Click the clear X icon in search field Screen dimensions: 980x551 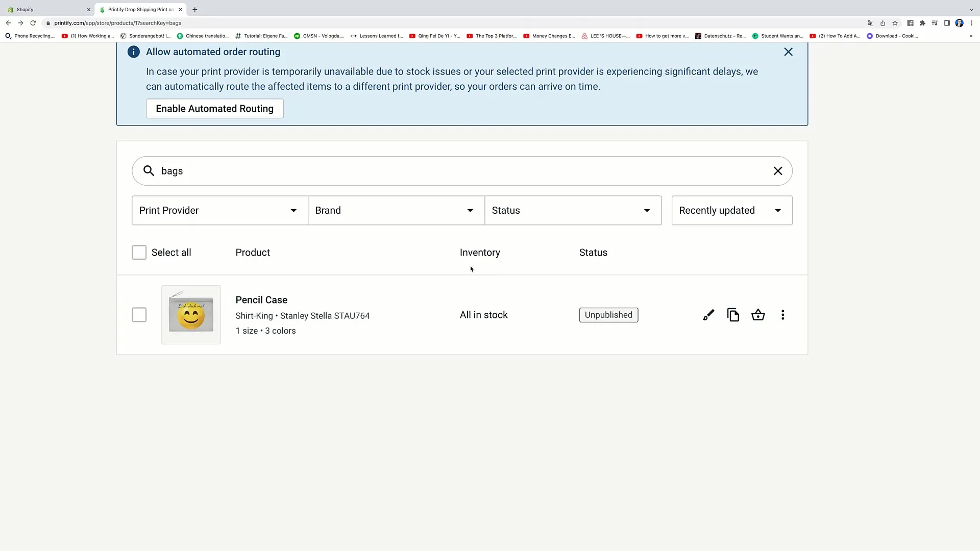pos(778,171)
